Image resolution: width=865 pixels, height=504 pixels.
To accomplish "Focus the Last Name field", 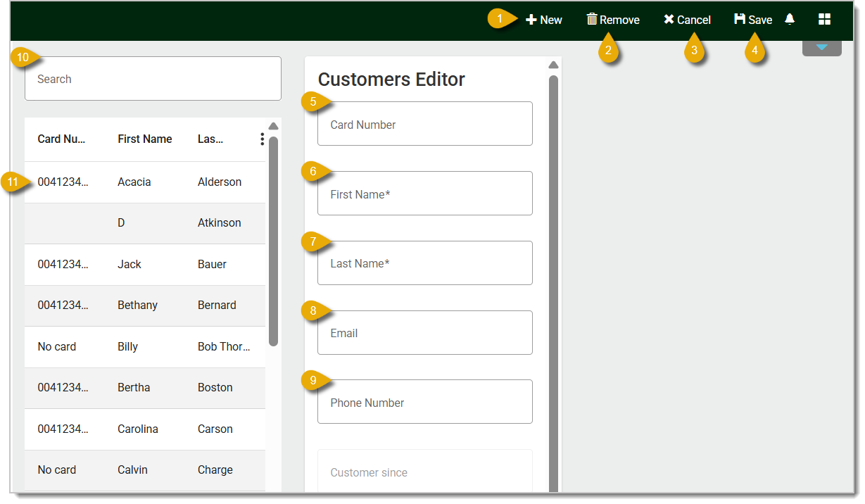I will 425,263.
